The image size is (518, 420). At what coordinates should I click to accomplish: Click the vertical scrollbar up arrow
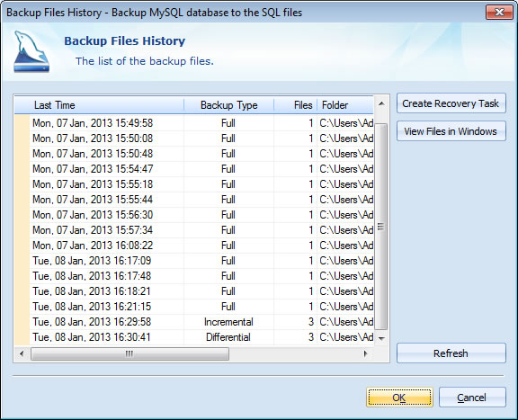click(x=381, y=103)
